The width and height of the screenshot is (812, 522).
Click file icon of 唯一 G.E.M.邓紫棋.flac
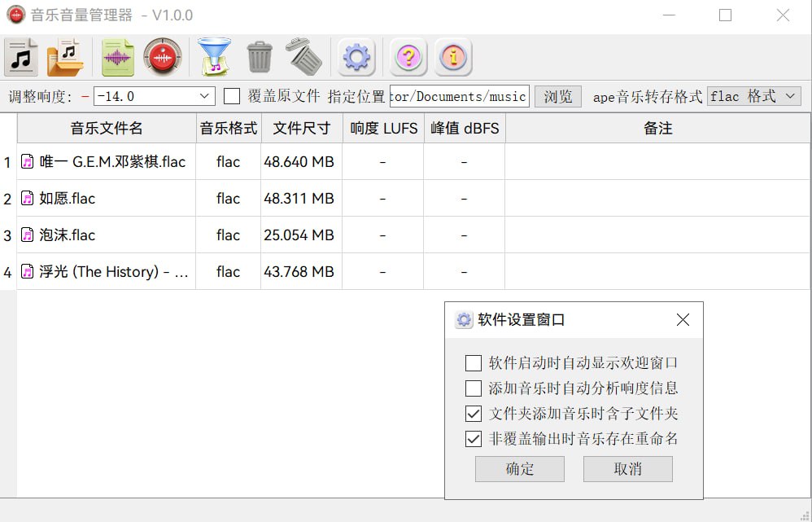[28, 162]
